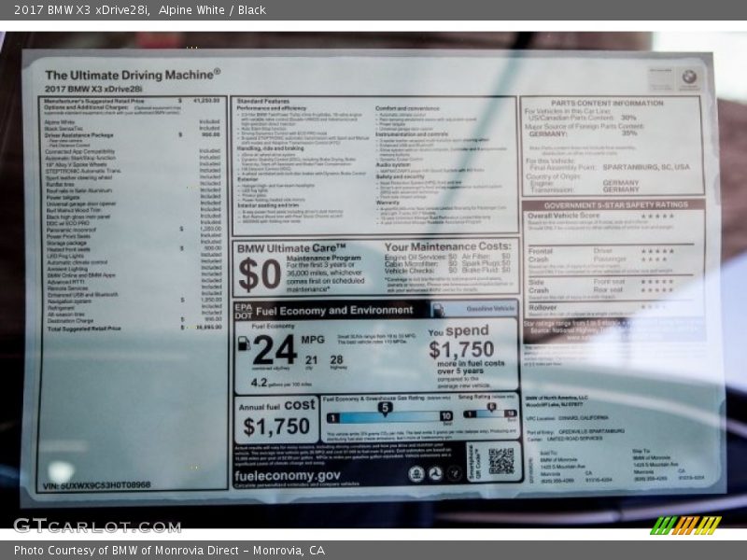
Task: Click the first agency seal beside fueleconomy.gov
Action: point(416,474)
